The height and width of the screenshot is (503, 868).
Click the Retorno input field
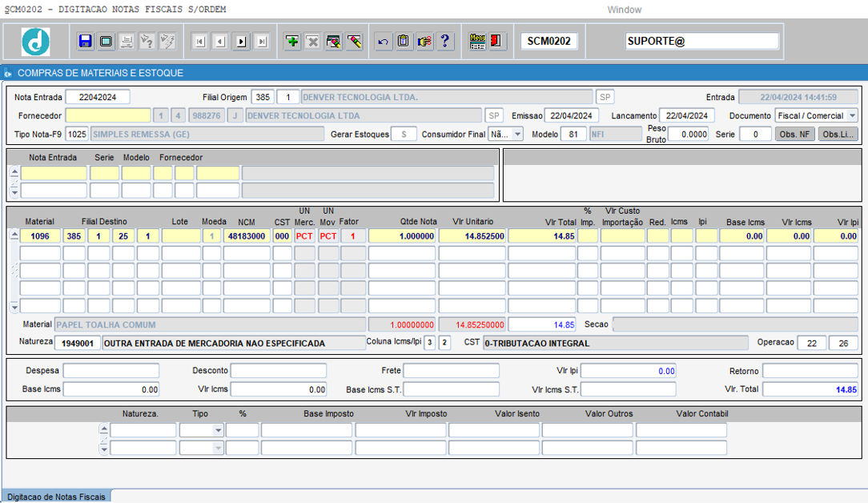(x=810, y=371)
